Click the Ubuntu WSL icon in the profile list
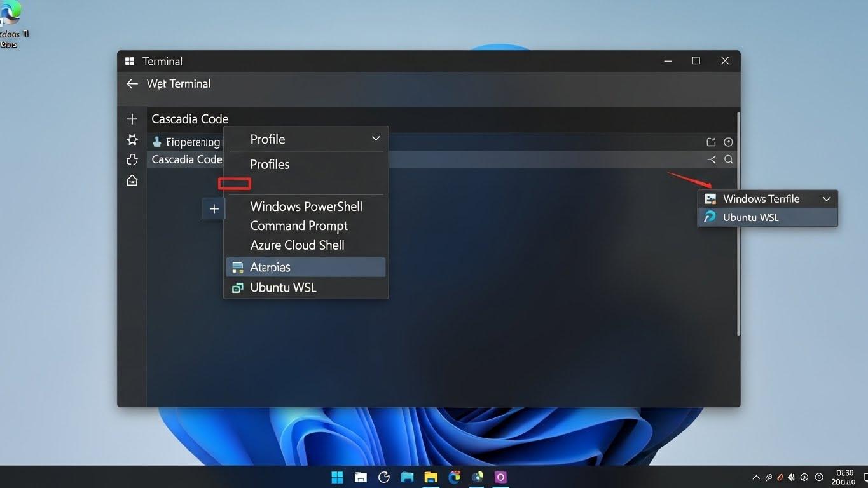The width and height of the screenshot is (868, 488). pos(237,287)
